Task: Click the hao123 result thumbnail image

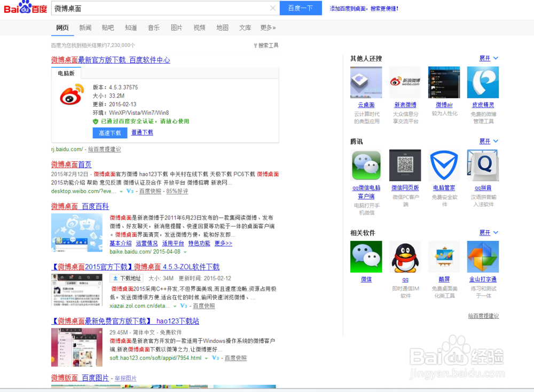Action: coord(76,347)
